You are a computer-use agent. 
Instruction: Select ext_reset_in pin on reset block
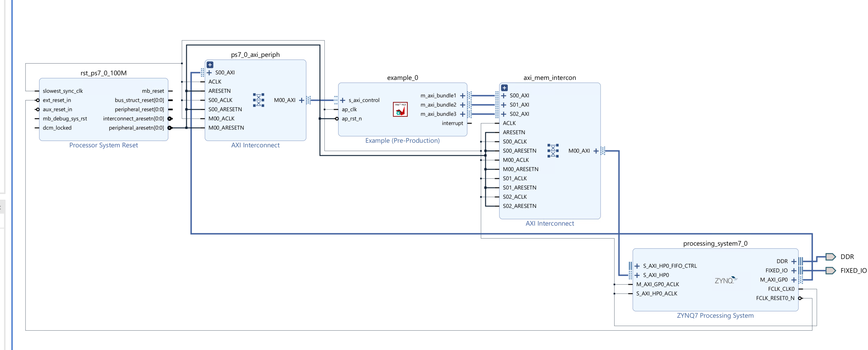tap(57, 100)
